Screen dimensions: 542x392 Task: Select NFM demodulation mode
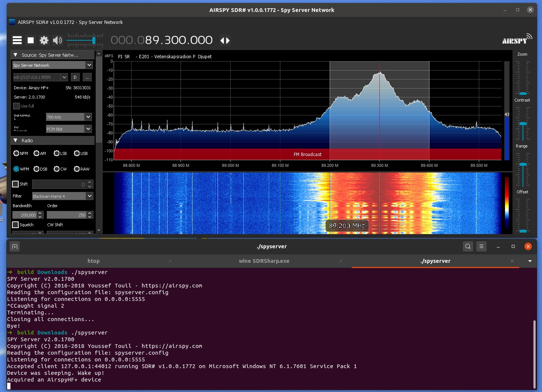(x=16, y=153)
